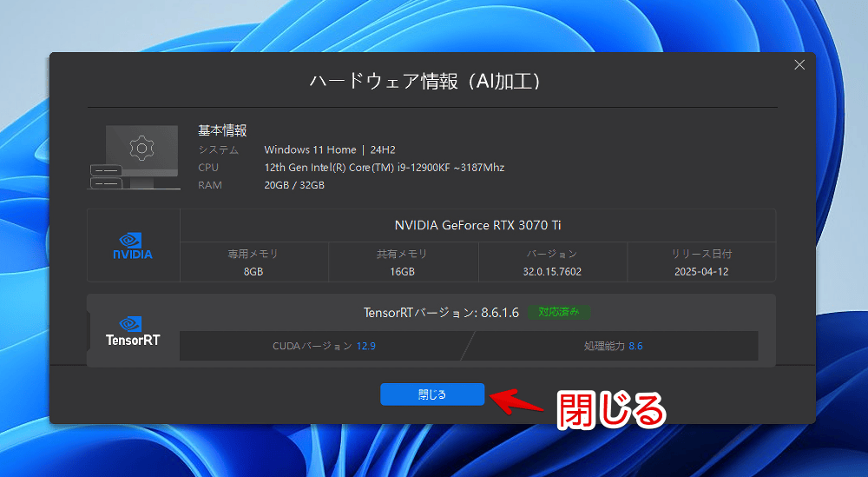Click the TensorRT logo icon

point(133,331)
